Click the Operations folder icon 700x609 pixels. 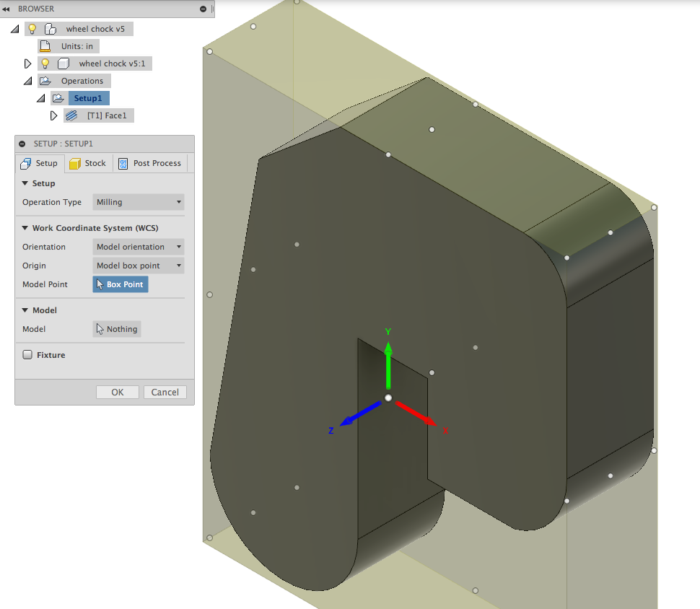pyautogui.click(x=45, y=81)
